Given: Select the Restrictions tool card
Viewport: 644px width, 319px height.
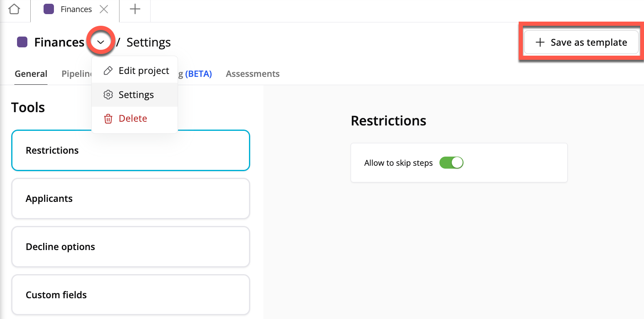Looking at the screenshot, I should pos(130,150).
